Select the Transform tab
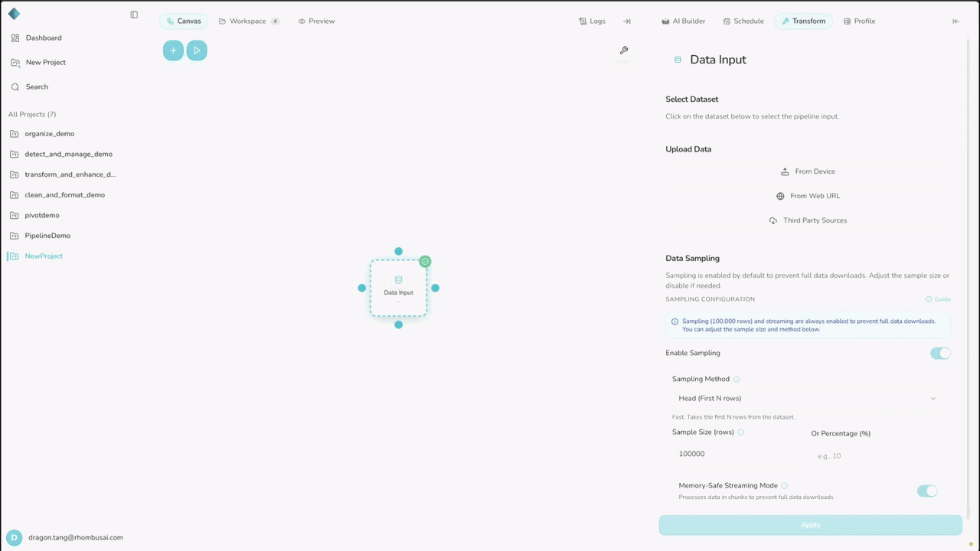This screenshot has width=980, height=551. pyautogui.click(x=804, y=21)
